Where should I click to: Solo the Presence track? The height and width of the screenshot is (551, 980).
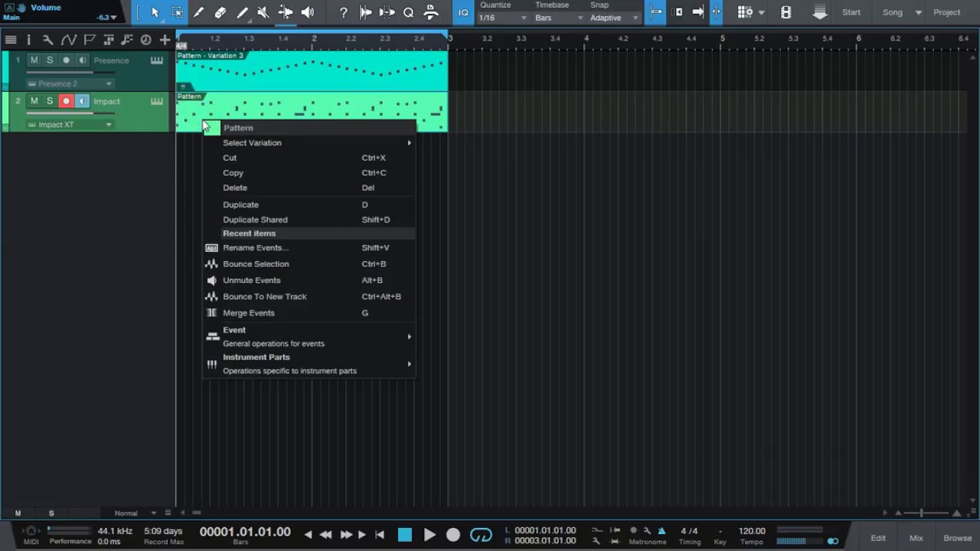(50, 60)
